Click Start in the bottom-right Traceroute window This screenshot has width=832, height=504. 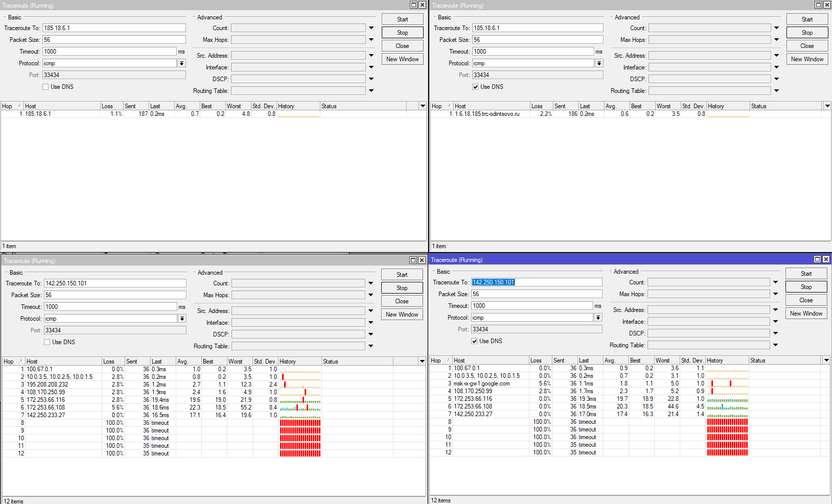coord(806,274)
